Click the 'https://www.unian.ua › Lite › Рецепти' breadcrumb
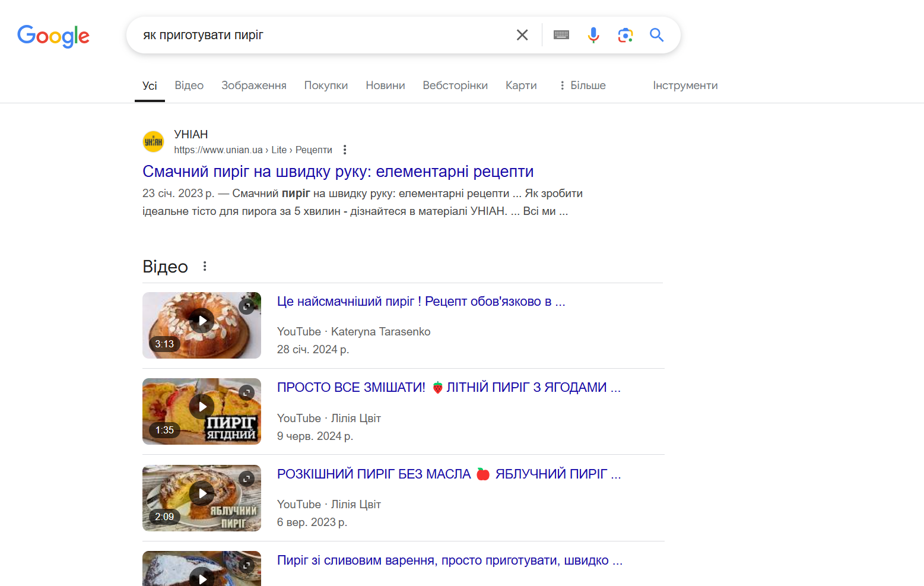The height and width of the screenshot is (586, 924). point(253,150)
